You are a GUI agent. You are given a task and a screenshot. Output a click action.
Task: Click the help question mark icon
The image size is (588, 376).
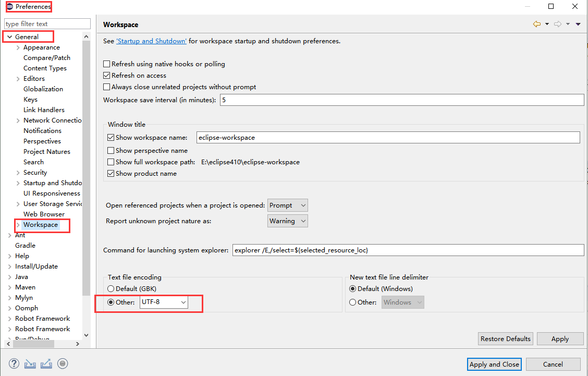[14, 363]
